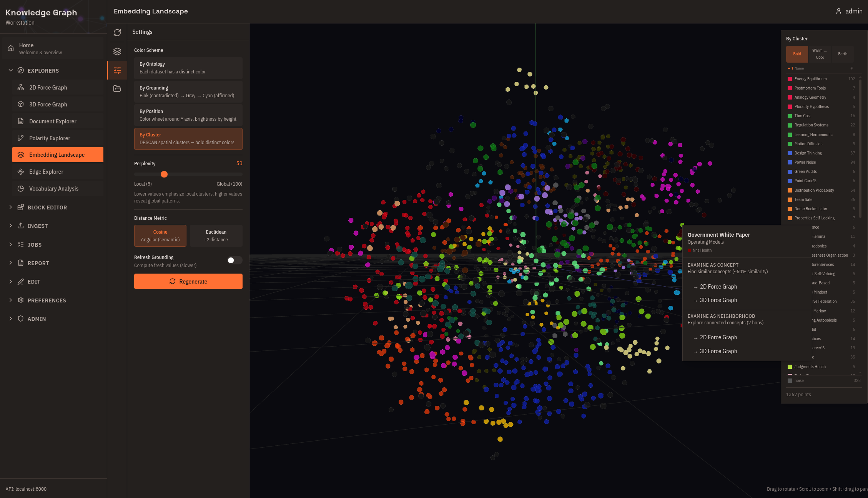
Task: Open the layers icon panel
Action: pyautogui.click(x=117, y=51)
